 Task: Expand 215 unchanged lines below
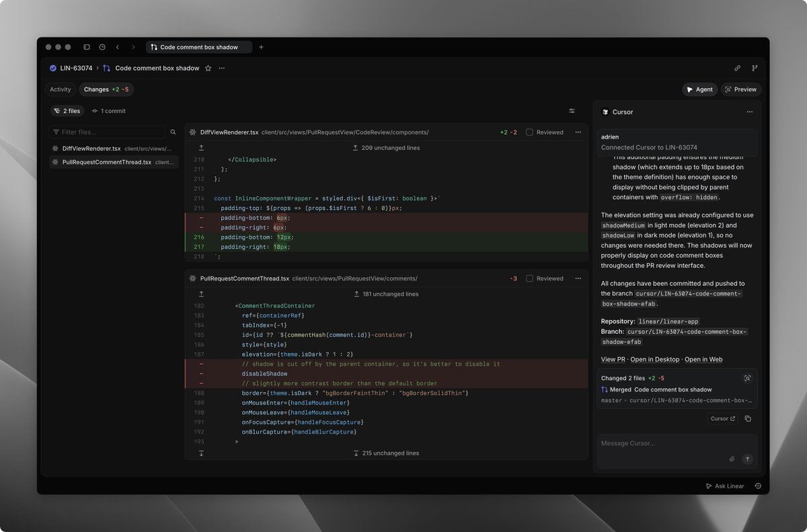click(x=386, y=453)
